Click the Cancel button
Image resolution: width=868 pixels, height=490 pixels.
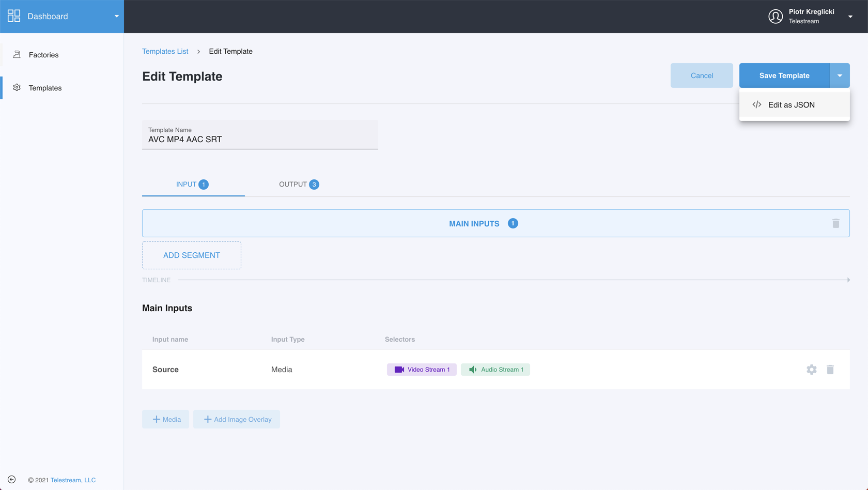[702, 75]
